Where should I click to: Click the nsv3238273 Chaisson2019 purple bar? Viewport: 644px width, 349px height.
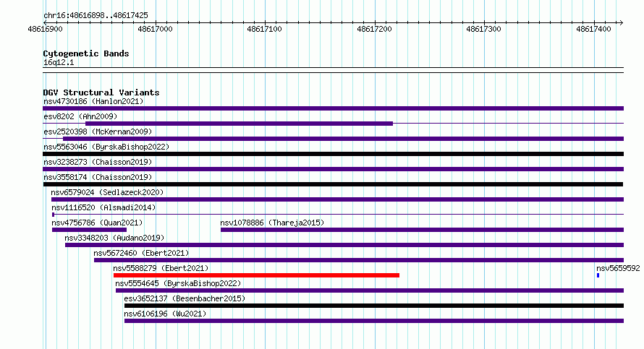click(x=333, y=169)
